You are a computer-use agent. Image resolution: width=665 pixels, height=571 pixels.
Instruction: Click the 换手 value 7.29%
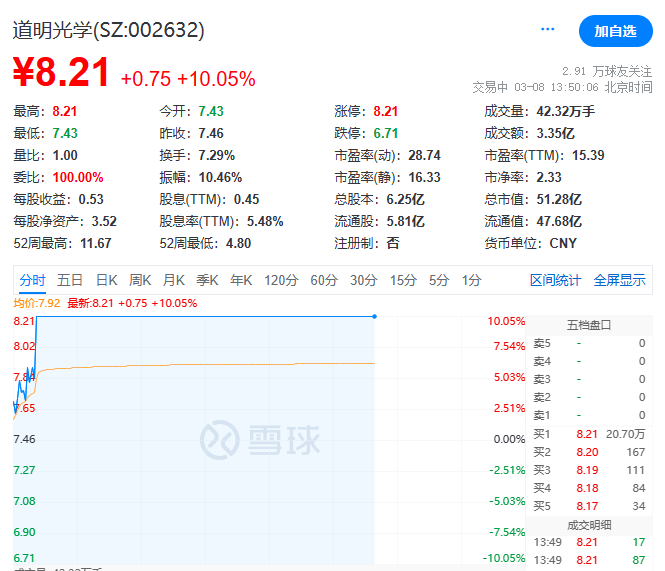tap(217, 155)
